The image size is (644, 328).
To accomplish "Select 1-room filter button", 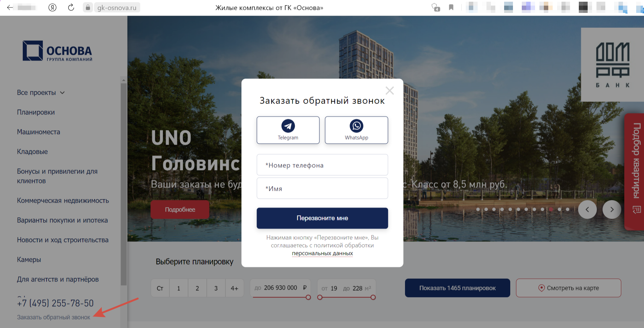I will pos(179,288).
